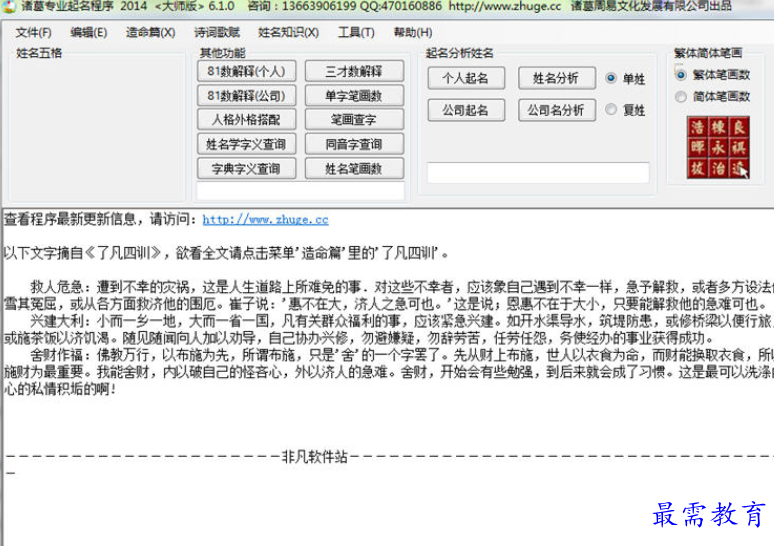The image size is (774, 546).
Task: Click the 公司名分析 button
Action: (556, 110)
